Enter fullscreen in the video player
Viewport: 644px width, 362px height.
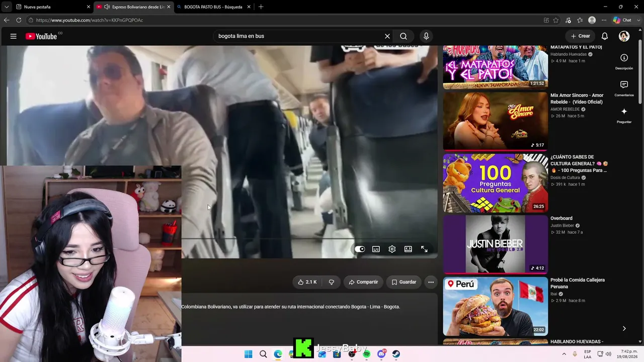[x=424, y=249]
